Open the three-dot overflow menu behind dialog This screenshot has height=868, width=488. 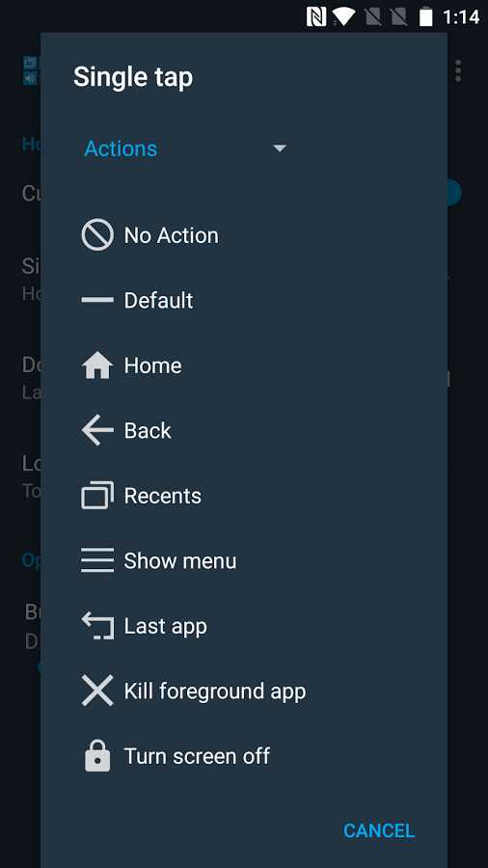pyautogui.click(x=458, y=71)
